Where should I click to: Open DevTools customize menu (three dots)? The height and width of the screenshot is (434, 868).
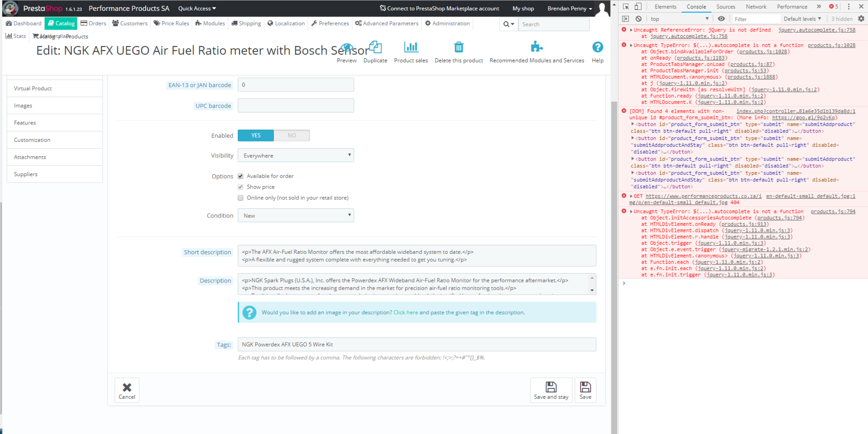[849, 6]
